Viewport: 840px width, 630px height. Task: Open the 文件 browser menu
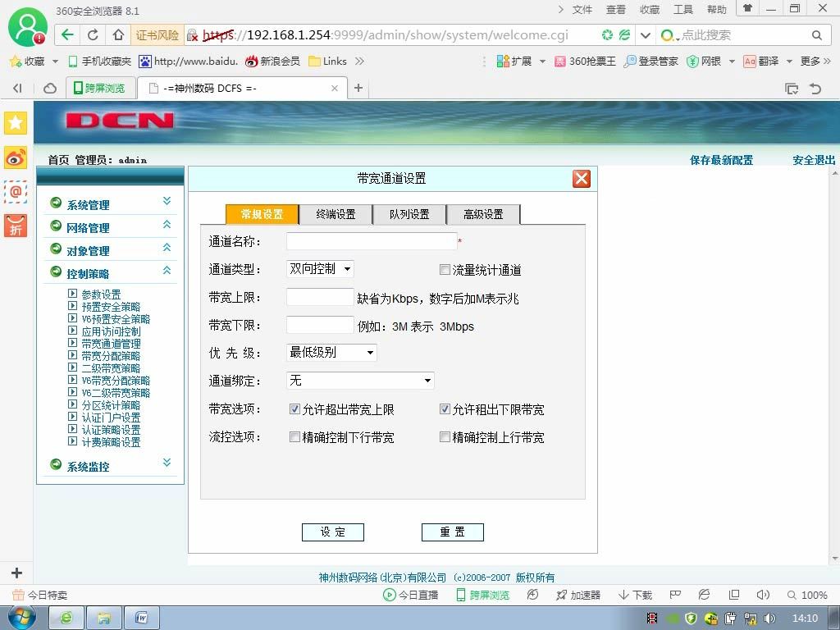[x=582, y=10]
